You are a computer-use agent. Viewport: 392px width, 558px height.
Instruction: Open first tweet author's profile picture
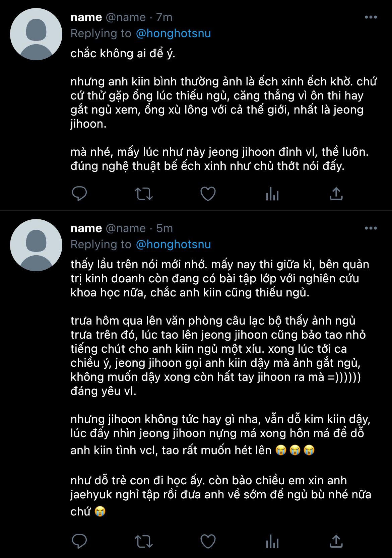pyautogui.click(x=36, y=34)
